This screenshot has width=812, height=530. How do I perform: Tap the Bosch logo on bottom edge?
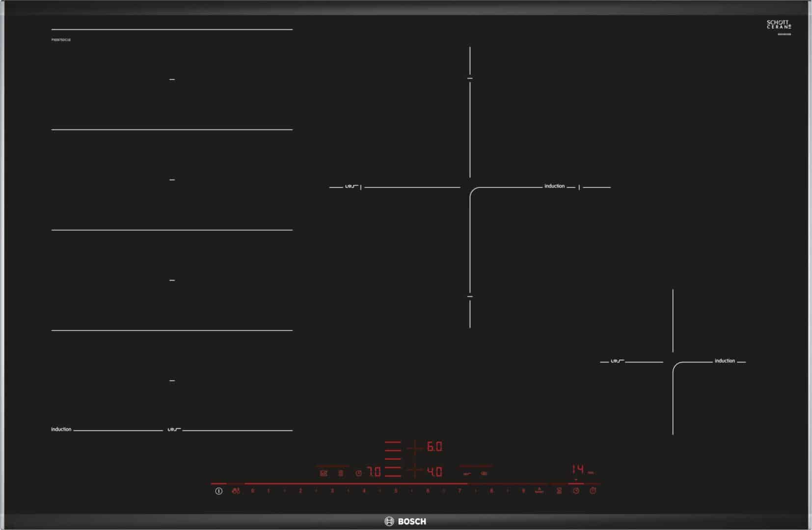[406, 521]
